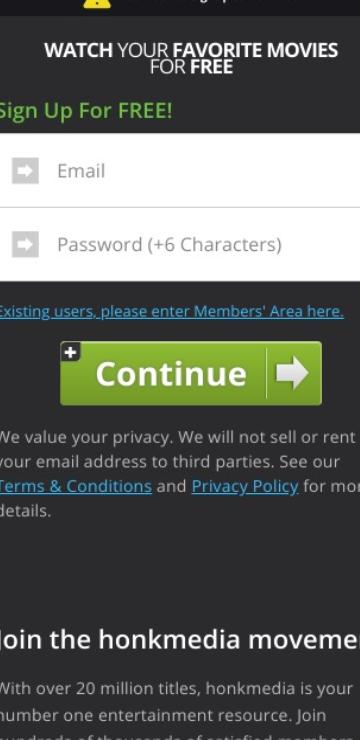Open the Terms & Conditions link
The height and width of the screenshot is (740, 360).
[75, 486]
